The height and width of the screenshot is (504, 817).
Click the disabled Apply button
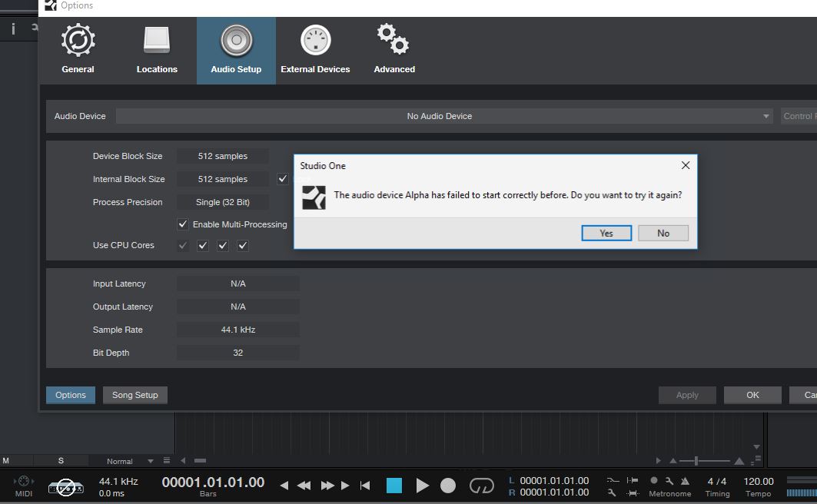tap(687, 395)
